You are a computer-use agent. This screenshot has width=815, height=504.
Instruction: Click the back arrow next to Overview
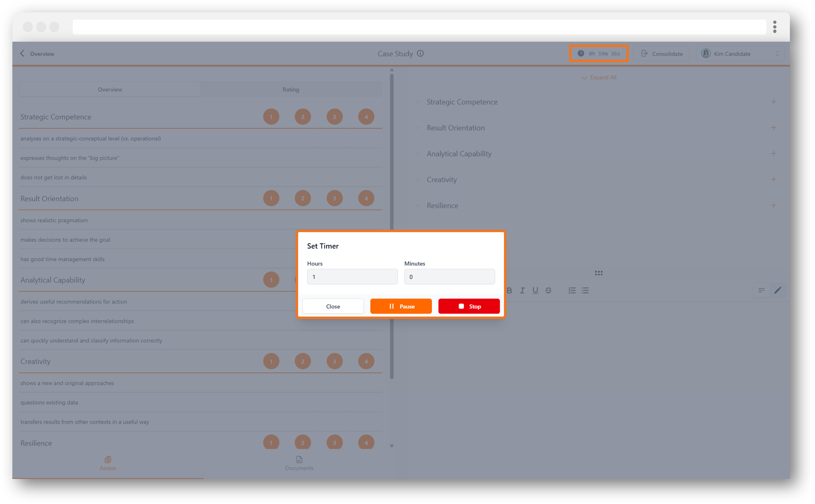pos(22,53)
